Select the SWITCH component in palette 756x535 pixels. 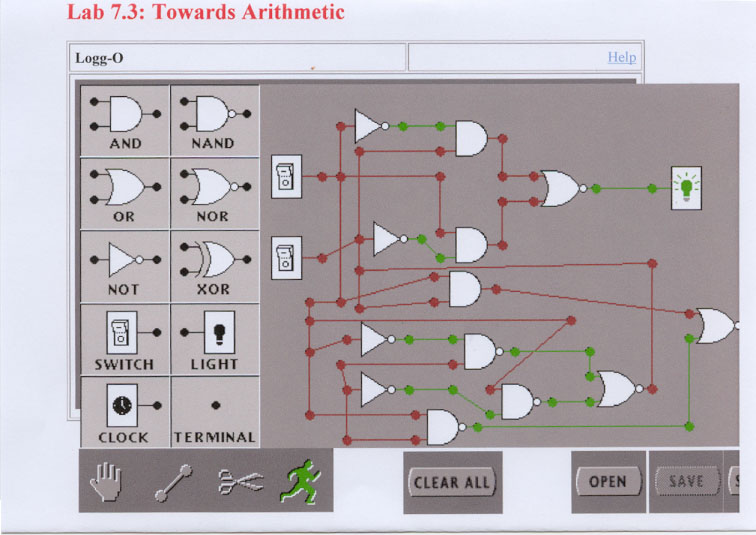(125, 340)
